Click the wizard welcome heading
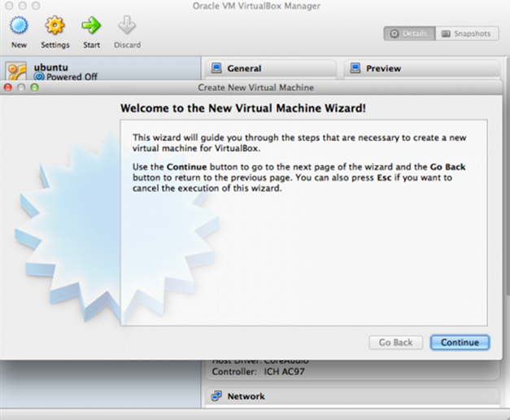This screenshot has width=510, height=420. click(x=243, y=108)
